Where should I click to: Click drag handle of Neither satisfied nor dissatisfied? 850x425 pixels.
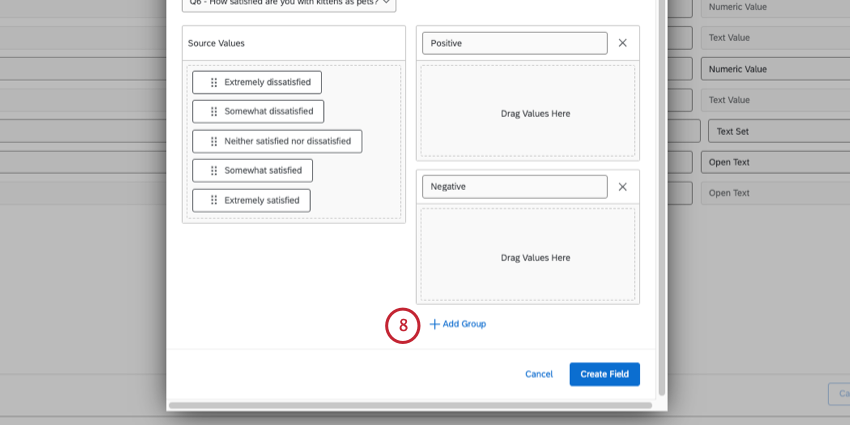click(x=214, y=141)
